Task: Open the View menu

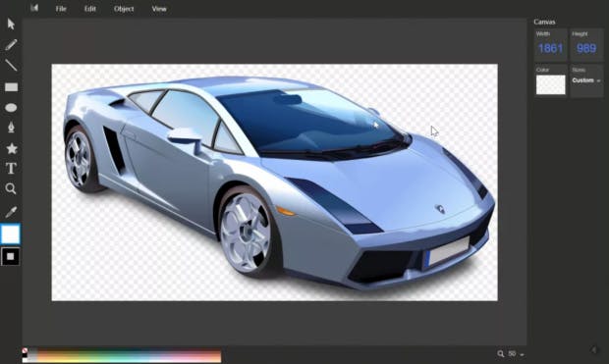Action: click(x=159, y=9)
